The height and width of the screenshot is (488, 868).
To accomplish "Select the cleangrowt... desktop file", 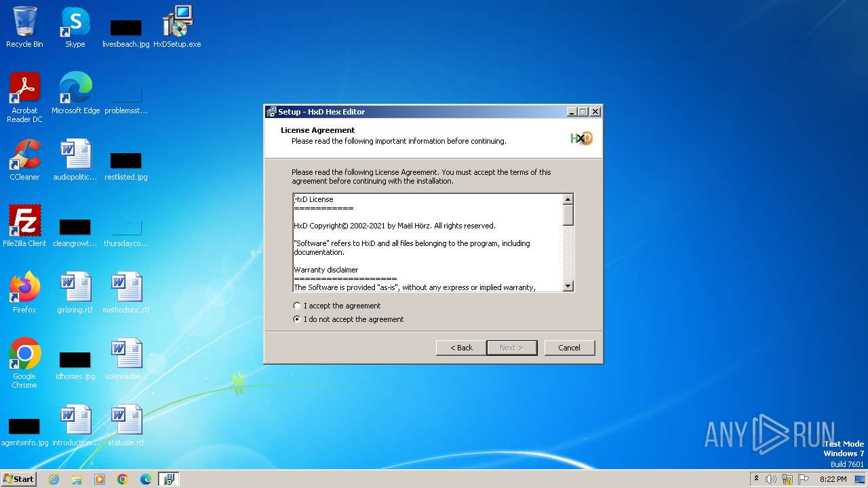I will [x=75, y=232].
